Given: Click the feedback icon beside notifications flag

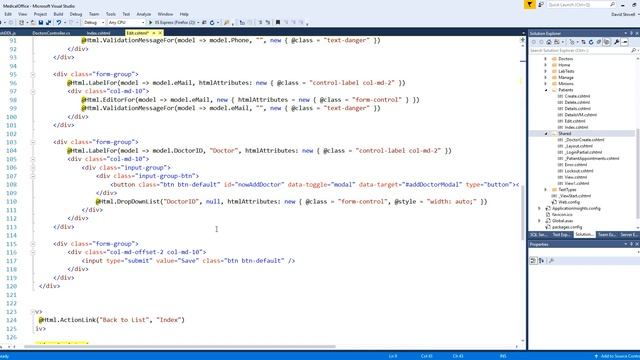Looking at the screenshot, I should [x=541, y=4].
